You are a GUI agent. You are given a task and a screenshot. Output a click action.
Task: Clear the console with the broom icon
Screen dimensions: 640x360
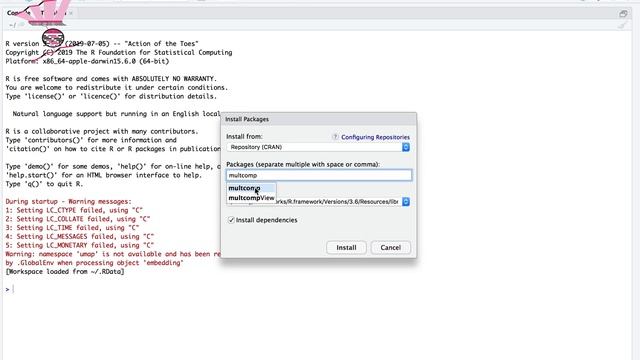tap(622, 25)
